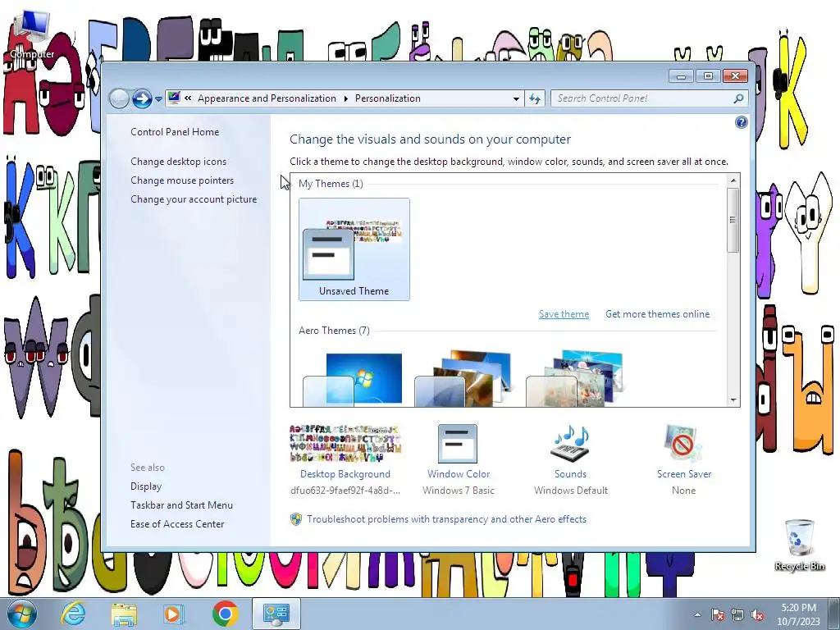Open Windows Explorer folder taskbar icon
This screenshot has width=840, height=630.
pyautogui.click(x=124, y=614)
